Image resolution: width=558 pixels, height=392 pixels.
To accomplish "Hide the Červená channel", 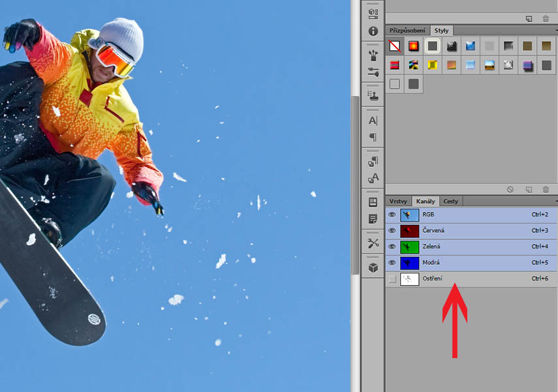I will coord(392,230).
